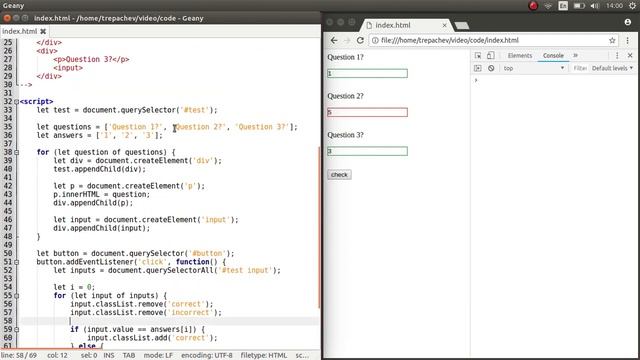Screen dimensions: 640x360
Task: Open the battery indicator menu
Action: pyautogui.click(x=579, y=6)
